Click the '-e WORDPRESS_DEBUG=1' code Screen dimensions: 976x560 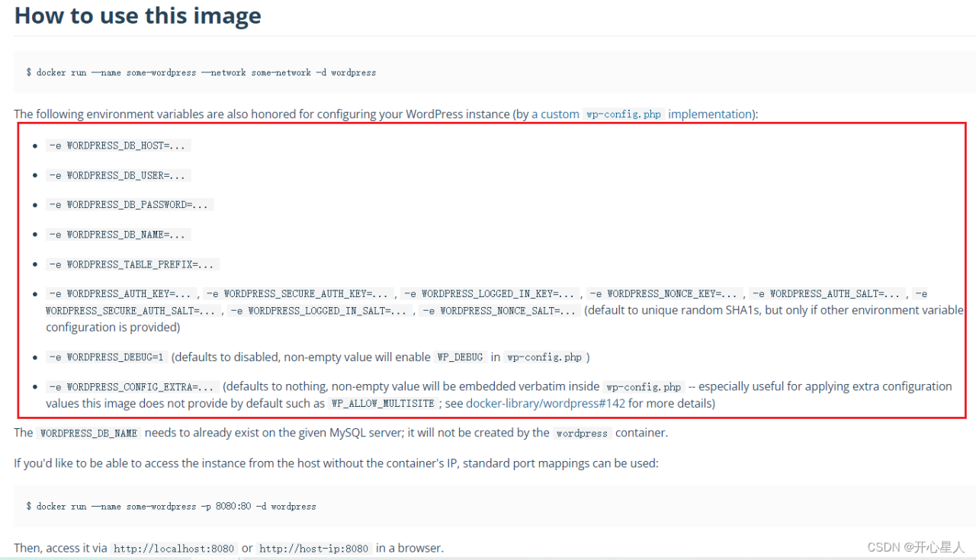(107, 357)
